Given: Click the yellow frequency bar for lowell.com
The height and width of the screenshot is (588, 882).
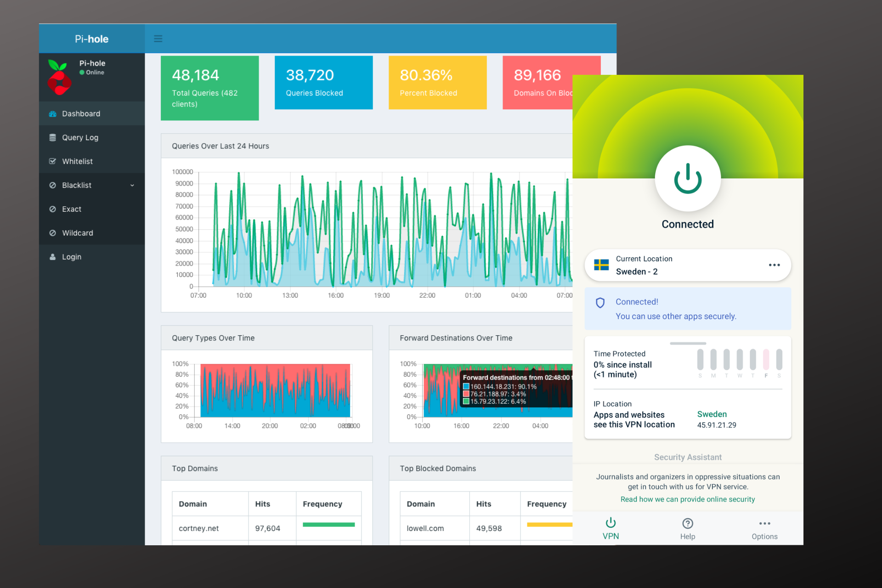Looking at the screenshot, I should tap(550, 525).
